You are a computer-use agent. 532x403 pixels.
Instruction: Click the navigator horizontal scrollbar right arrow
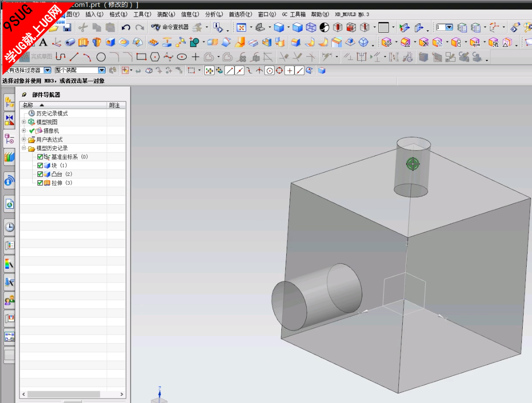[x=121, y=394]
